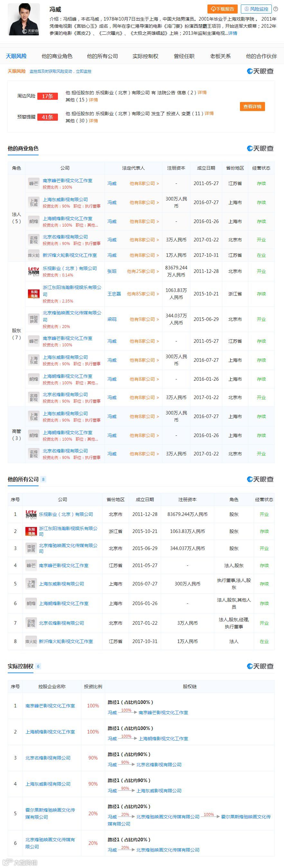Click 名烽影视 logo icon in 法人 section

point(34,240)
